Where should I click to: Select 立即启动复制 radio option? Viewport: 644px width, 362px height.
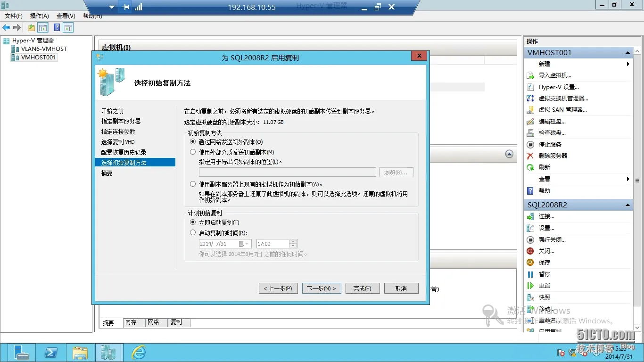coord(193,222)
